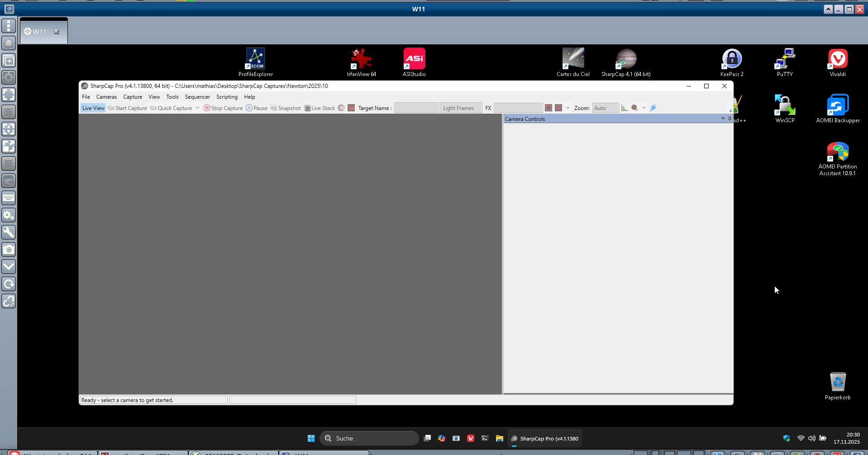Click the keyboard icon in the sidebar
This screenshot has width=868, height=455.
click(x=9, y=198)
